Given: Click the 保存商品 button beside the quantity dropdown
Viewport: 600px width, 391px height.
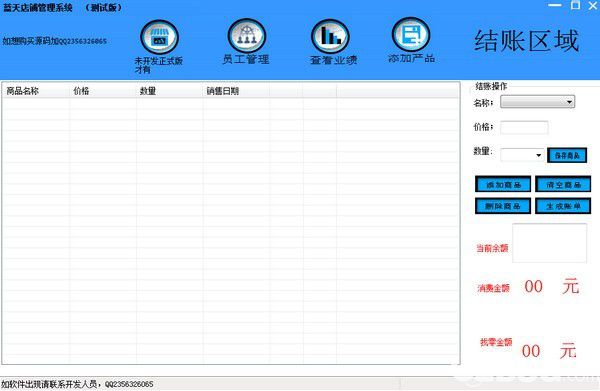Looking at the screenshot, I should [x=567, y=155].
